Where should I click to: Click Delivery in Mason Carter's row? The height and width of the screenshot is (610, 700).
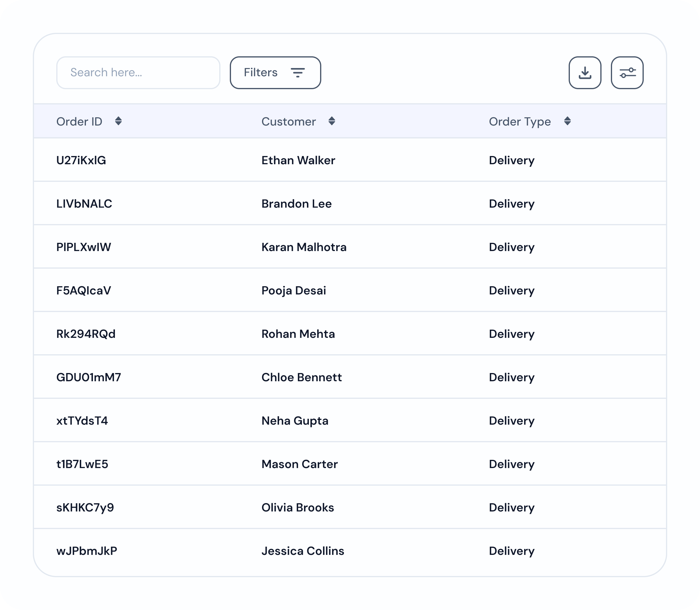pyautogui.click(x=512, y=464)
